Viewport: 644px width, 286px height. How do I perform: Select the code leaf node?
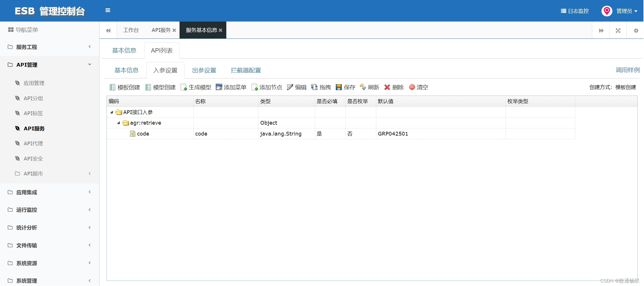point(143,134)
